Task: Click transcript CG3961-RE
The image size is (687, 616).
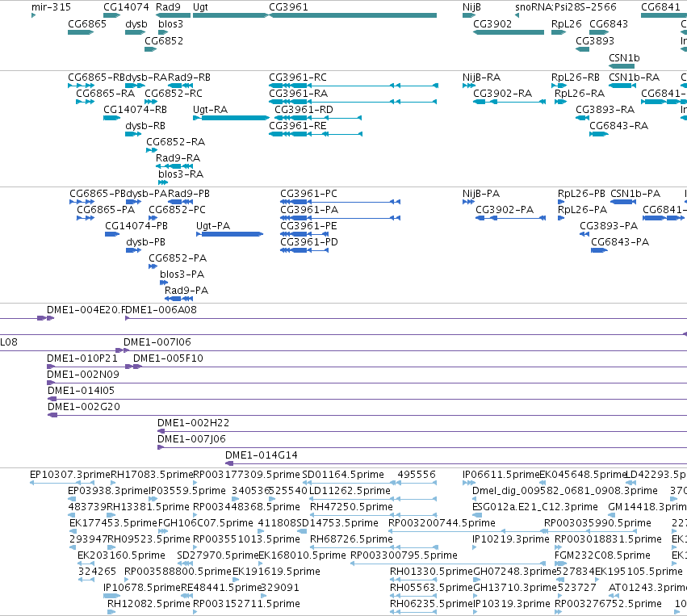Action: [x=316, y=134]
